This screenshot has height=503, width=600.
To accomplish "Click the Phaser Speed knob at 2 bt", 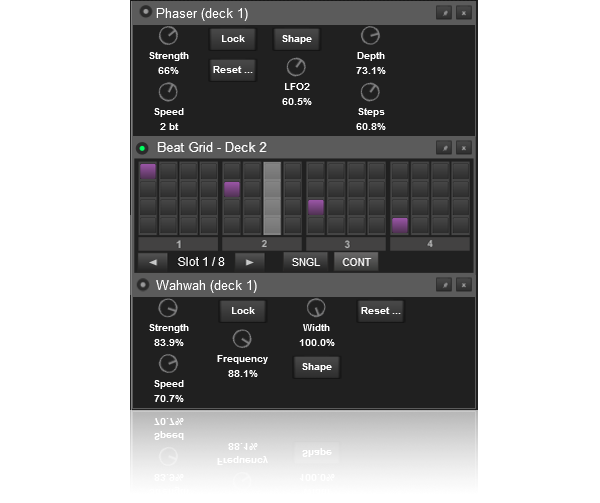I will pyautogui.click(x=168, y=92).
